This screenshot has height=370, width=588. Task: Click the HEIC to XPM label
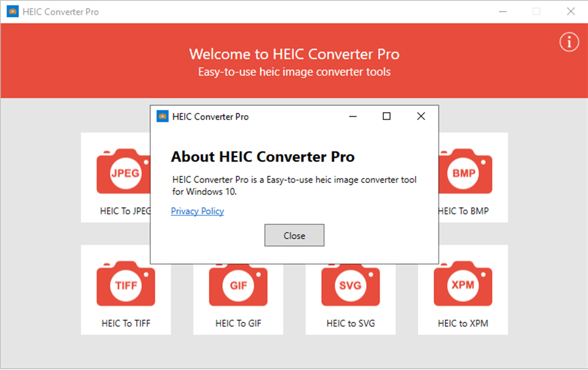[463, 323]
